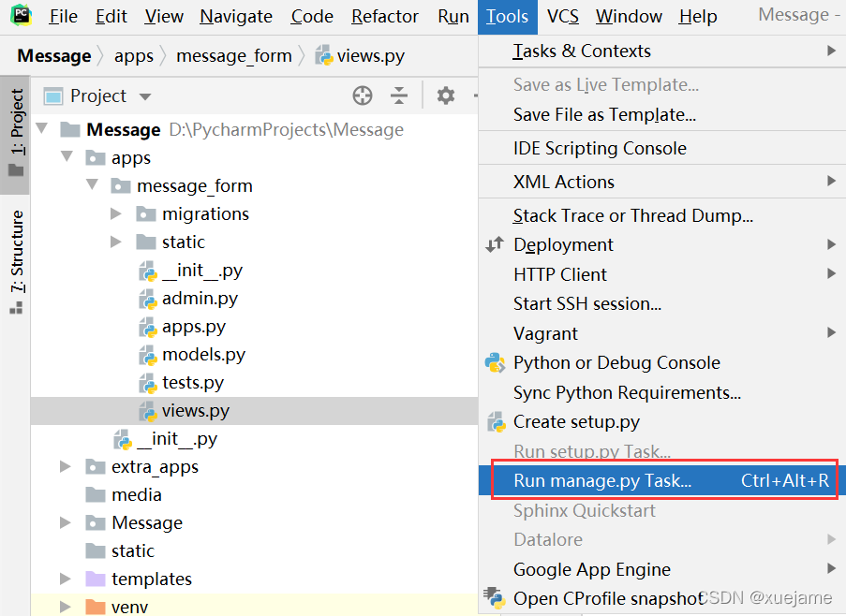Select 'Python or Debug Console' from Tools
The width and height of the screenshot is (846, 616).
[615, 362]
